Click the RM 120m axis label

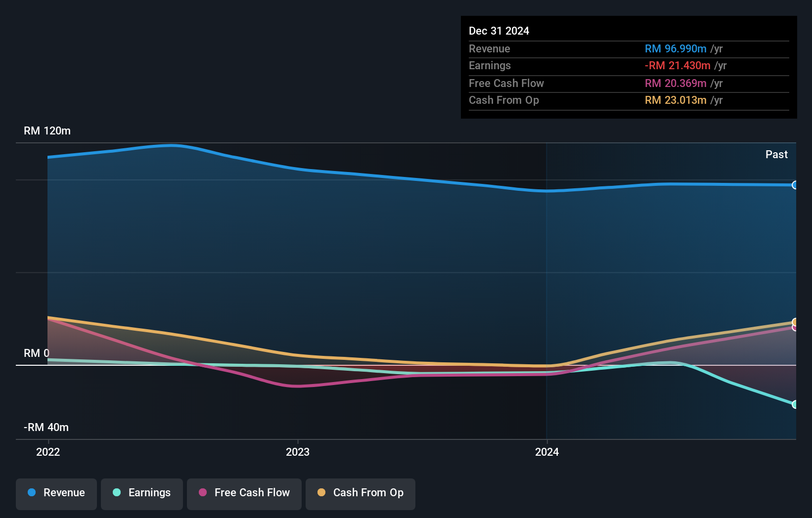pyautogui.click(x=46, y=131)
